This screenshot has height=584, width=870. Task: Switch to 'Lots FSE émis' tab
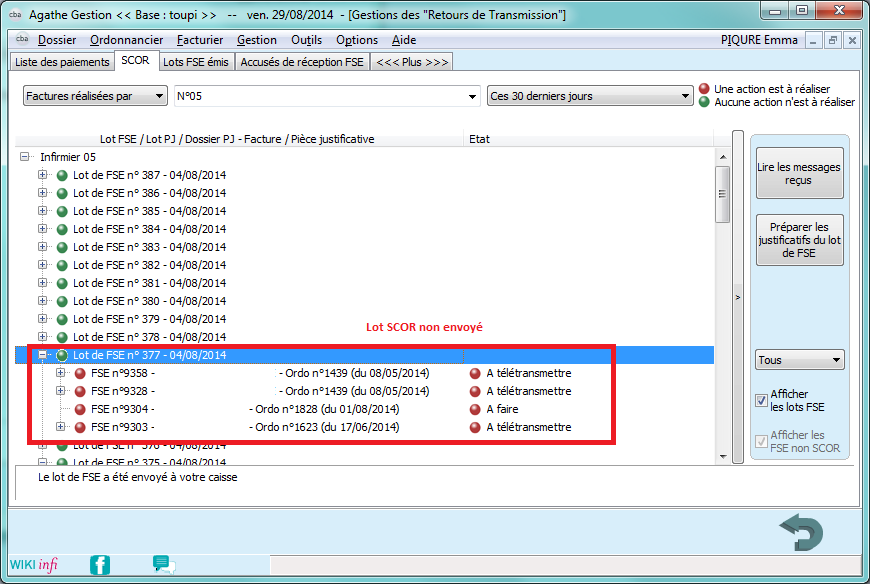(x=196, y=62)
